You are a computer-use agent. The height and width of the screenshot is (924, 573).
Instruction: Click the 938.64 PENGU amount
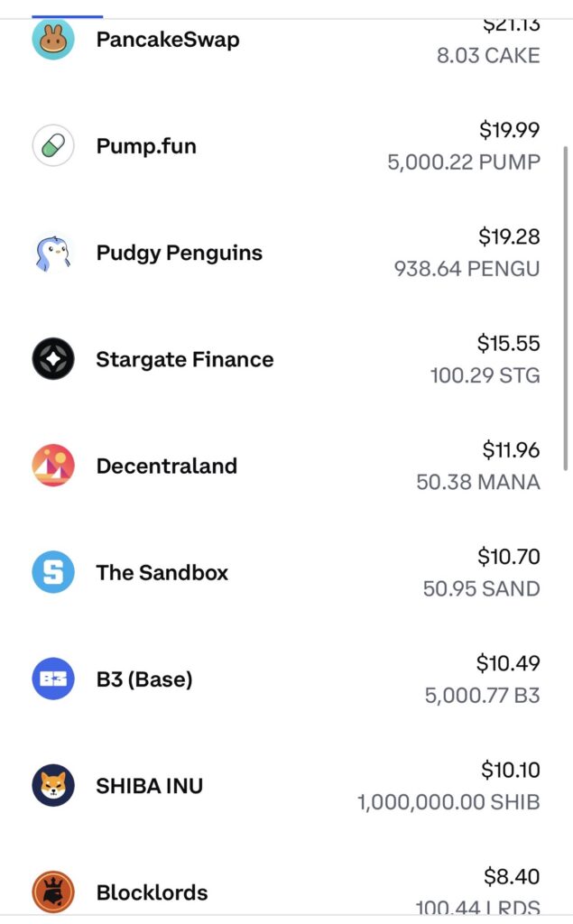tap(467, 269)
